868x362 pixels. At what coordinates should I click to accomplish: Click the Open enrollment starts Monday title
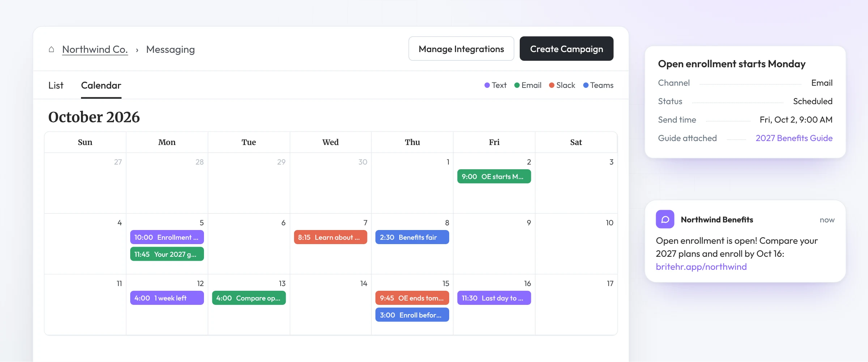(732, 64)
